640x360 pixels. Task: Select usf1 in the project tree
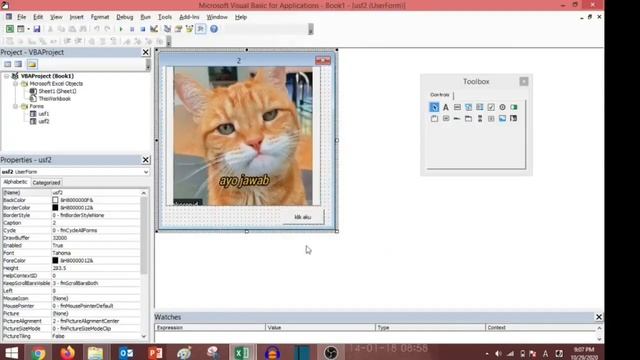44,114
